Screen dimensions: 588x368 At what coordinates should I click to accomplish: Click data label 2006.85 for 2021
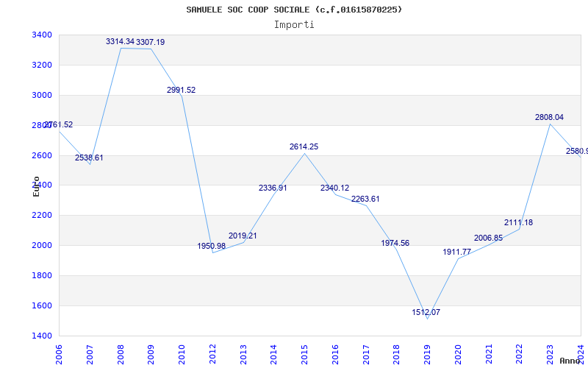[488, 238]
